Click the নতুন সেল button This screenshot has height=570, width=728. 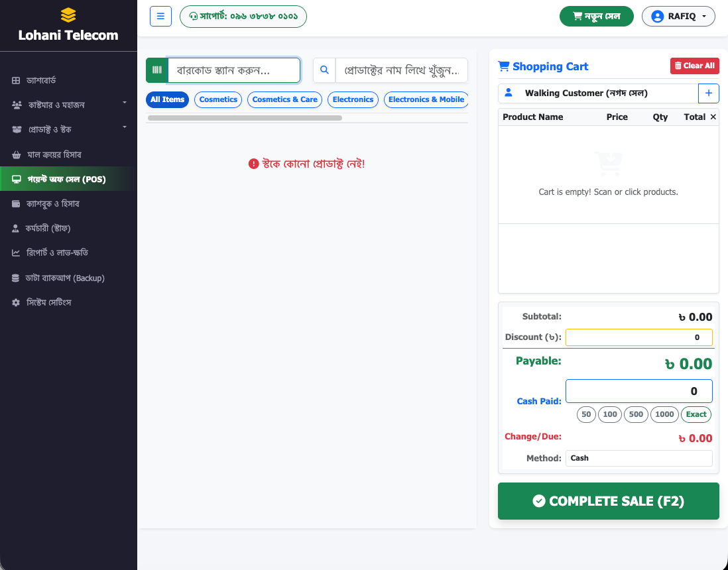[x=597, y=17]
